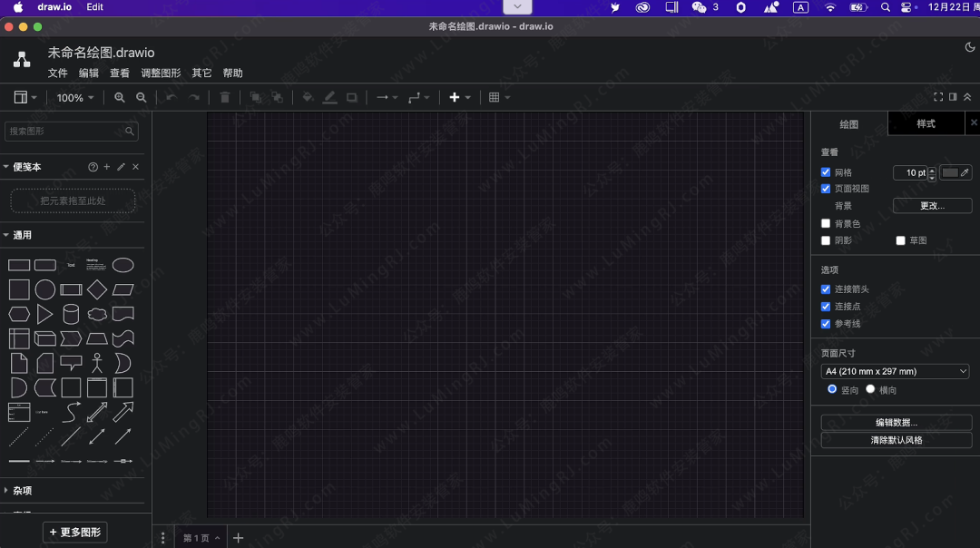980x548 pixels.
Task: Disable the 页面视图 checkbox
Action: coord(826,189)
